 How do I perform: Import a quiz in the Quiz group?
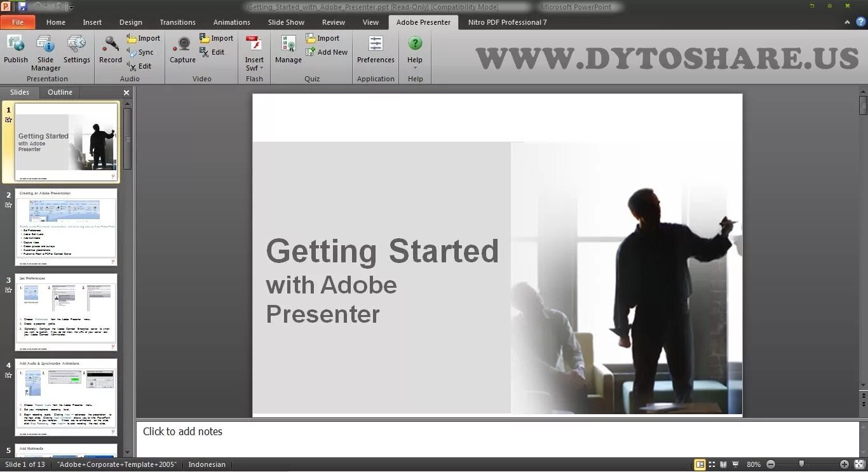[323, 38]
